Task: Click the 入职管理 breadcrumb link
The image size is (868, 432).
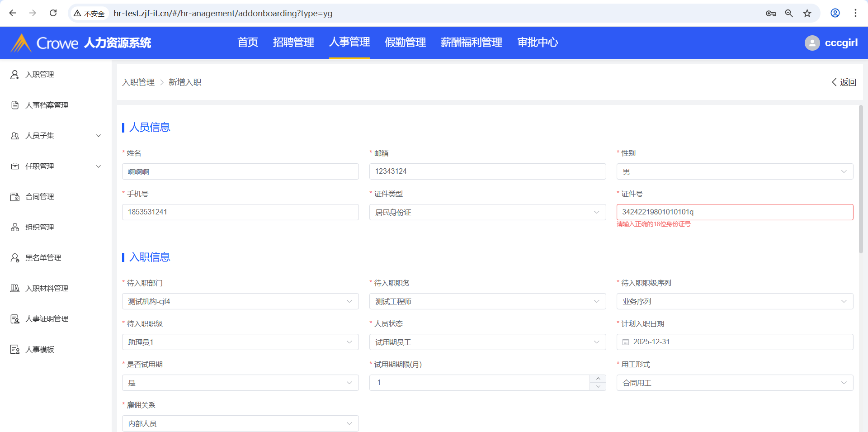Action: point(138,82)
